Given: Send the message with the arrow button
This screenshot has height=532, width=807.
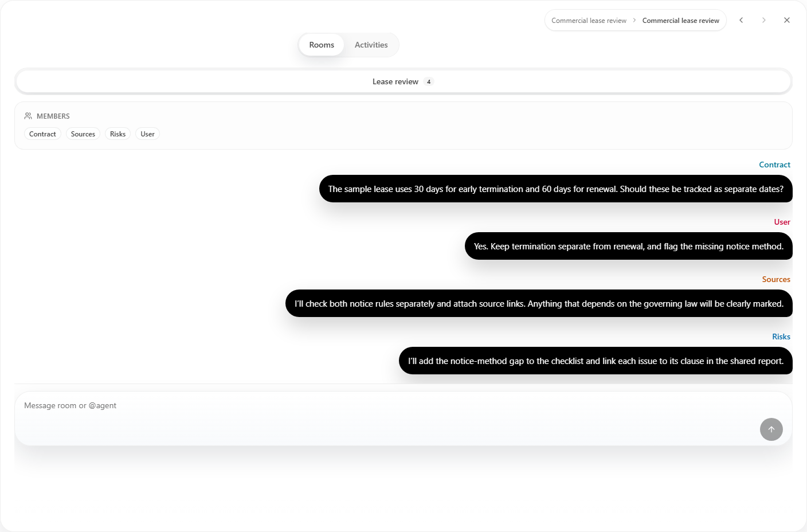Looking at the screenshot, I should click(x=771, y=429).
